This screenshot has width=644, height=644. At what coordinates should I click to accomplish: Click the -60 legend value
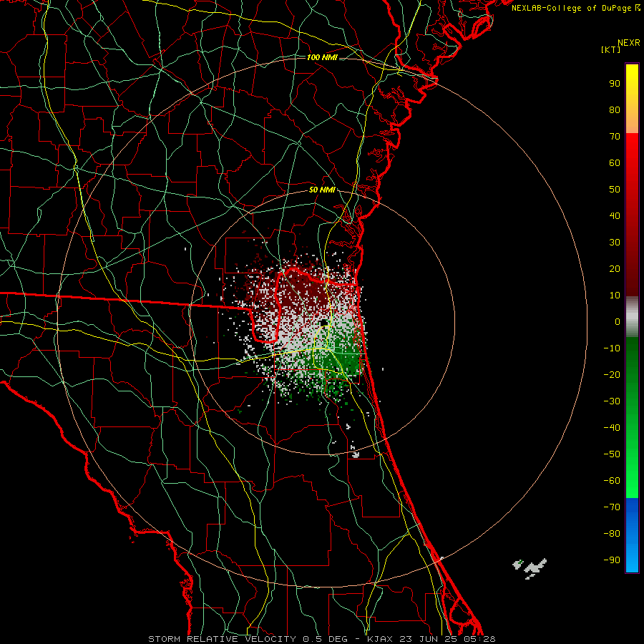tap(612, 481)
